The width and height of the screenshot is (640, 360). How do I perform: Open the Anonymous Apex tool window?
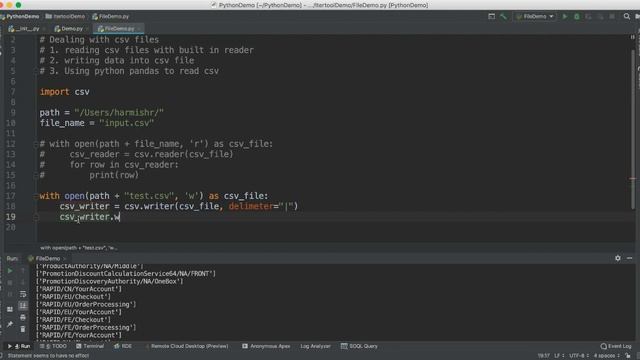(266, 346)
